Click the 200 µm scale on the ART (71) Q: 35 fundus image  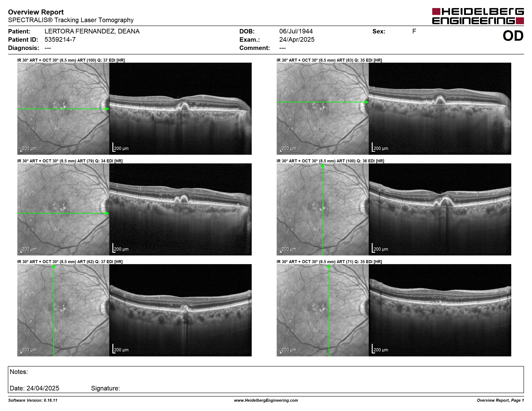[288, 350]
